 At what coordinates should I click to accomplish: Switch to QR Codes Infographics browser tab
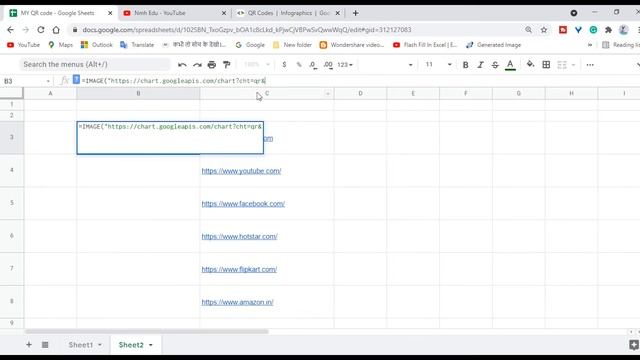tap(288, 13)
